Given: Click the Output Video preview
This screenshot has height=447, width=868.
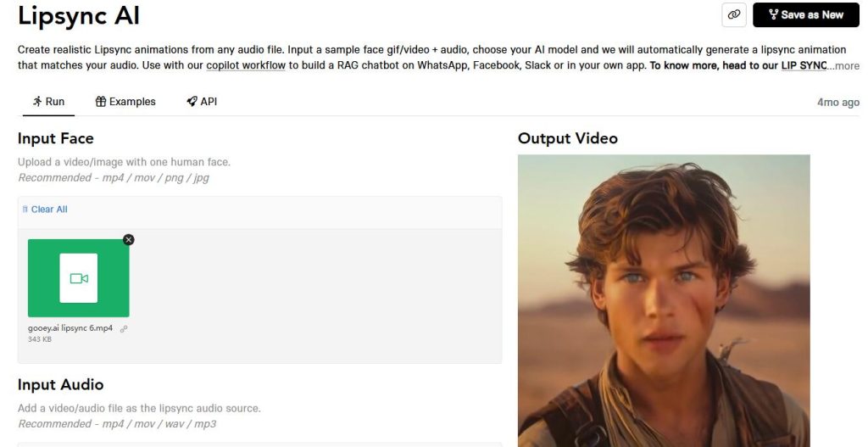Looking at the screenshot, I should [664, 301].
